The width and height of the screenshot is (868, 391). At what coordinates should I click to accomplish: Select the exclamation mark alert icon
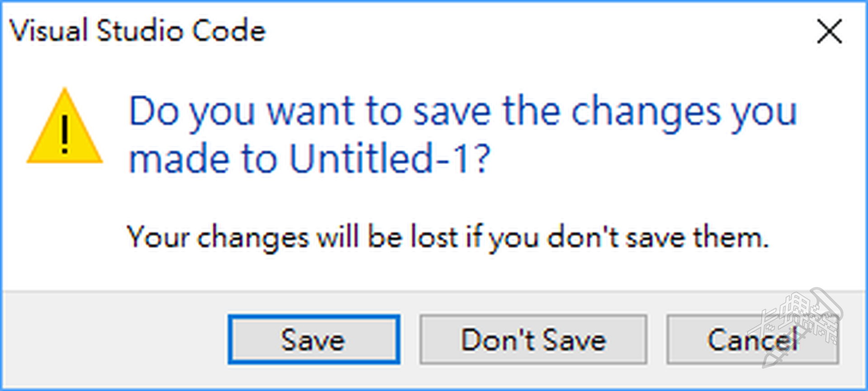65,133
